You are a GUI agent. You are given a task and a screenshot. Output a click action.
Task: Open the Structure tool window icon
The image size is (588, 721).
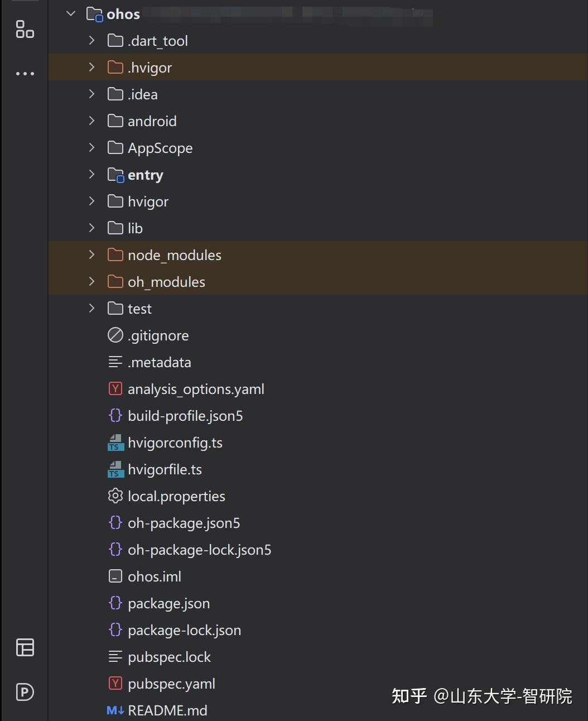tap(25, 29)
